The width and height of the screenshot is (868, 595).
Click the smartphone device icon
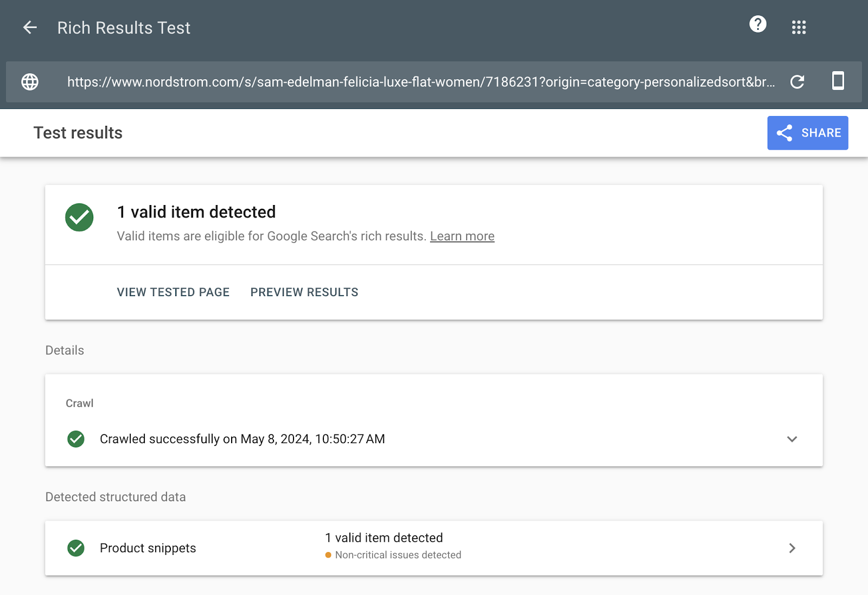(838, 81)
